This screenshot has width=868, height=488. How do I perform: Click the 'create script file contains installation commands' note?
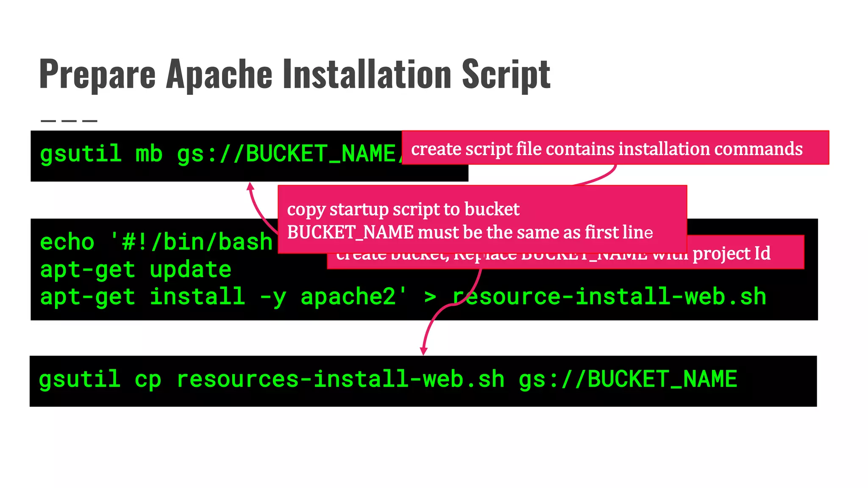615,148
